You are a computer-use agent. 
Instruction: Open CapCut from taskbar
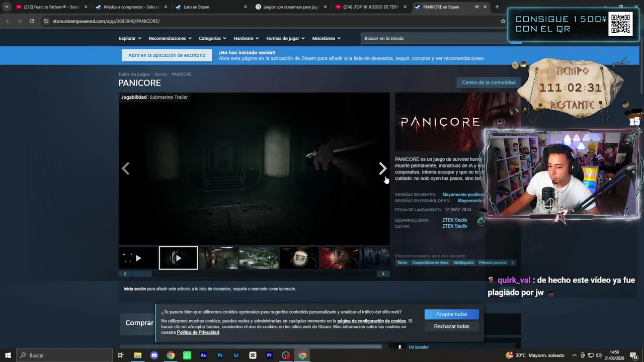pyautogui.click(x=253, y=355)
